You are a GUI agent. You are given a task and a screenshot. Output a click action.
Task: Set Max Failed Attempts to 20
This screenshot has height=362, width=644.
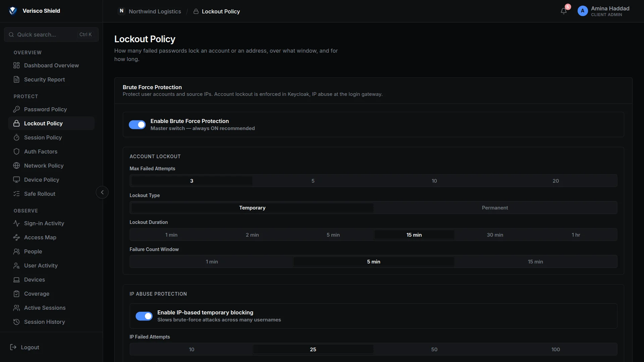555,181
